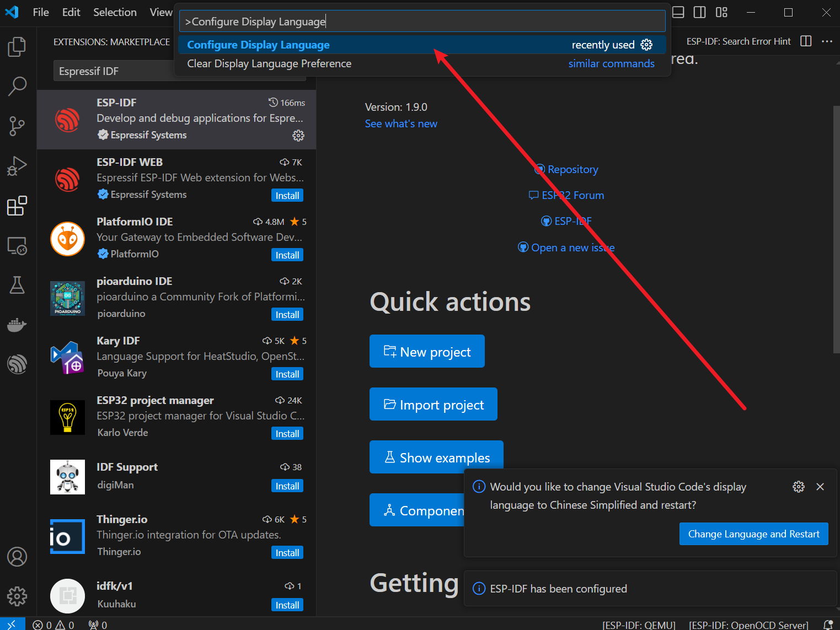Viewport: 840px width, 630px height.
Task: Install PlatformIO IDE extension
Action: pyautogui.click(x=287, y=255)
